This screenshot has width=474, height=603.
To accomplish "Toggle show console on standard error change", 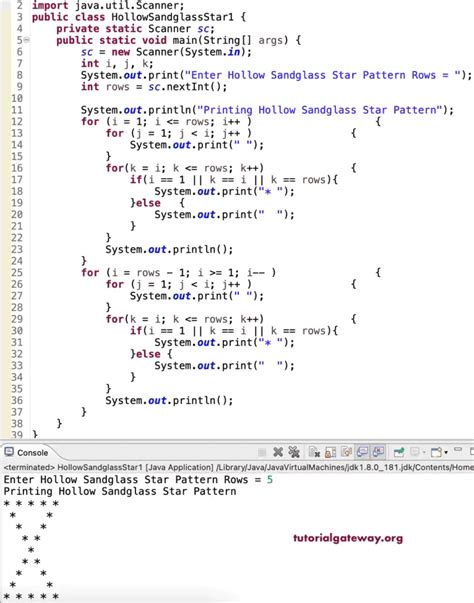I will 378,452.
